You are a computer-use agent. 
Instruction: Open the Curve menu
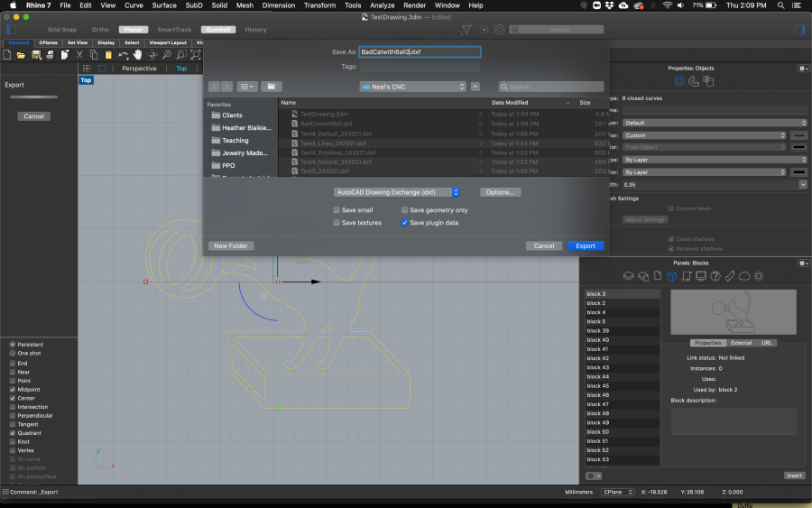point(134,5)
